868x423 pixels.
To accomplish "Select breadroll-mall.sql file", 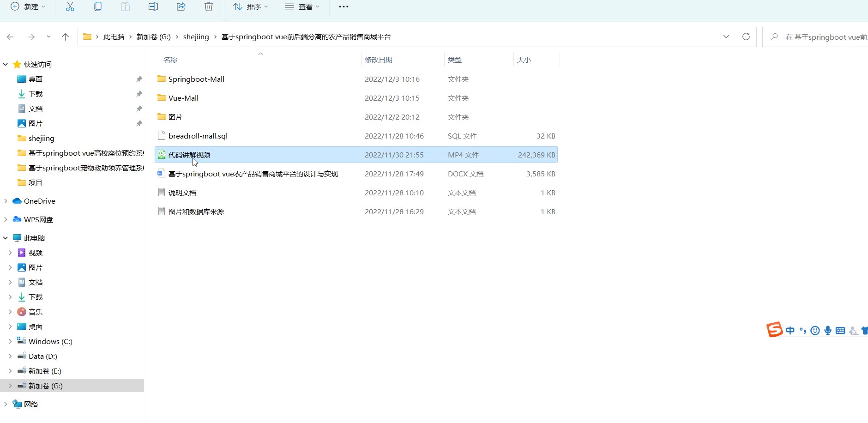I will [x=356, y=136].
